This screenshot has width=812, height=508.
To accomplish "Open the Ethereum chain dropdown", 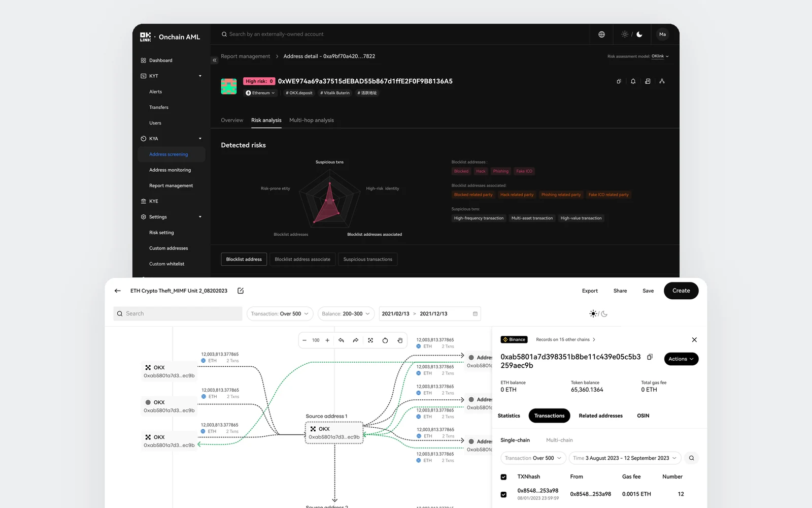I will pos(260,93).
